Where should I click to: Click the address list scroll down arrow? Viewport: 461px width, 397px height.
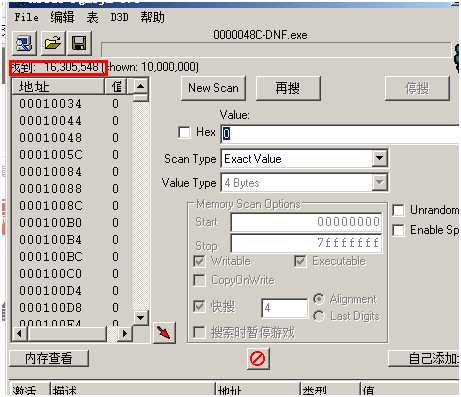click(x=140, y=317)
